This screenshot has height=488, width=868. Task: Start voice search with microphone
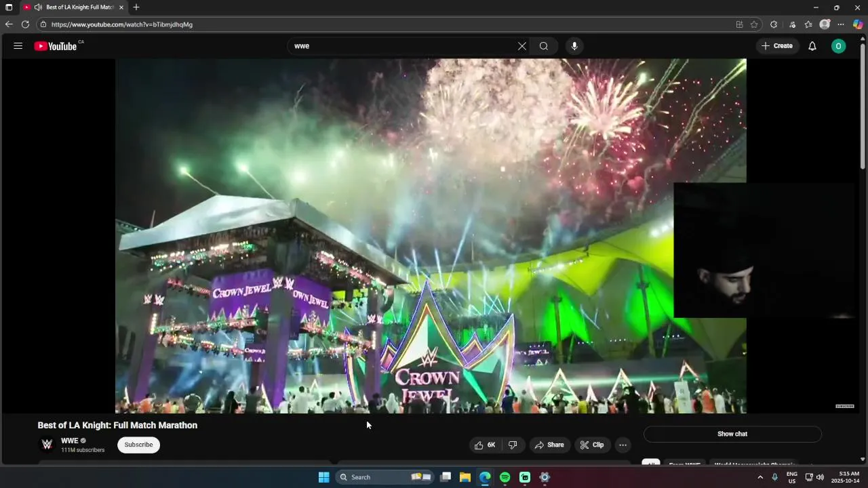point(574,46)
